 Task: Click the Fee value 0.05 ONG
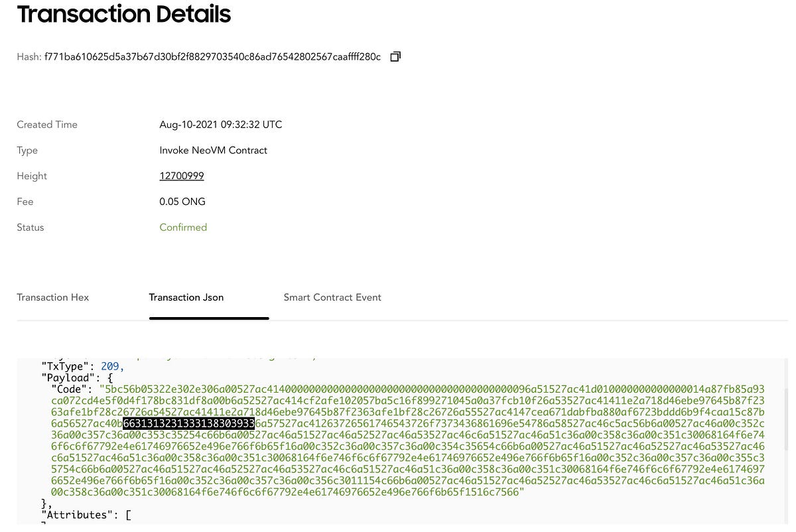tap(182, 201)
